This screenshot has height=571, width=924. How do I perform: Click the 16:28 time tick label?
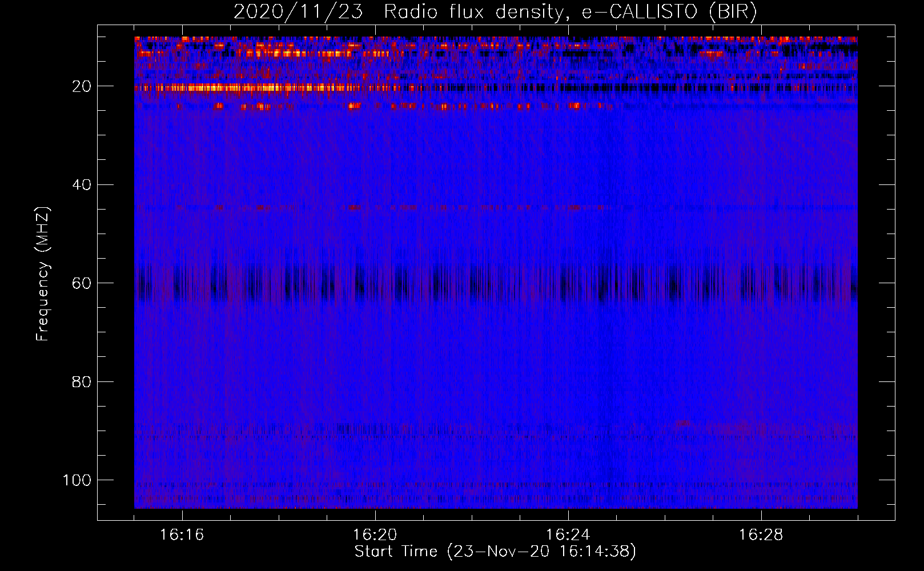click(761, 535)
